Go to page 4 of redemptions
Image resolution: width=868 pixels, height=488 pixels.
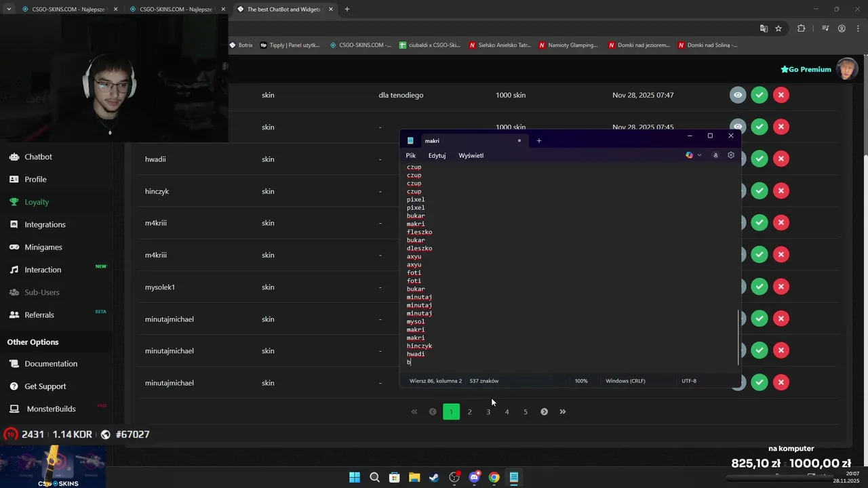[507, 411]
